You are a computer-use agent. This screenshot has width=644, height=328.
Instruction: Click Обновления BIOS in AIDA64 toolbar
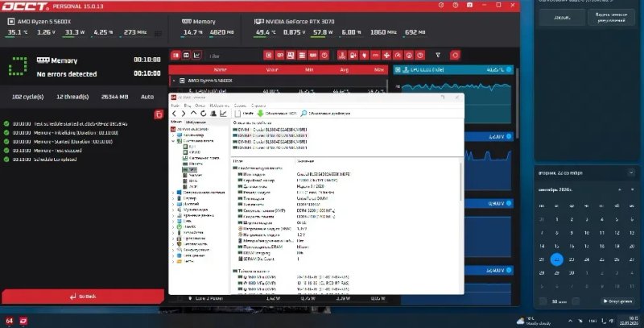click(x=277, y=114)
